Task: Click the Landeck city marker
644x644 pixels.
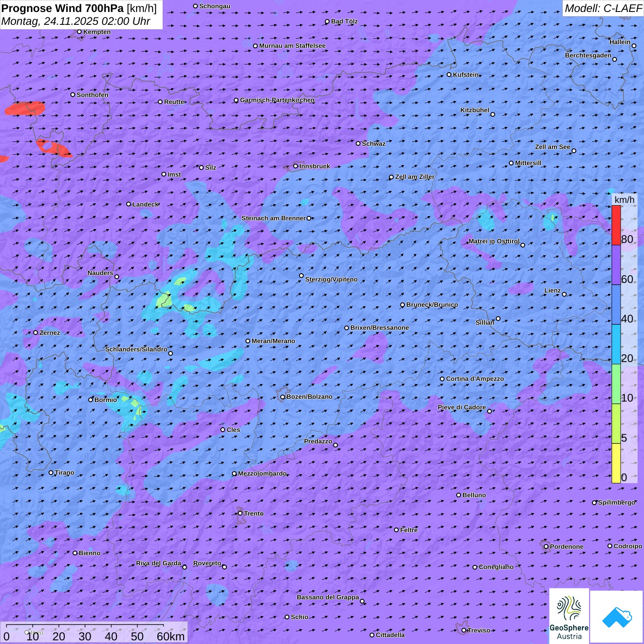Action: (x=128, y=204)
